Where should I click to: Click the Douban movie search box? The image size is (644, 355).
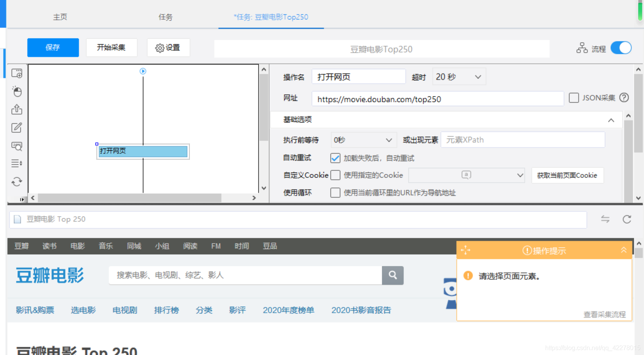pyautogui.click(x=245, y=275)
